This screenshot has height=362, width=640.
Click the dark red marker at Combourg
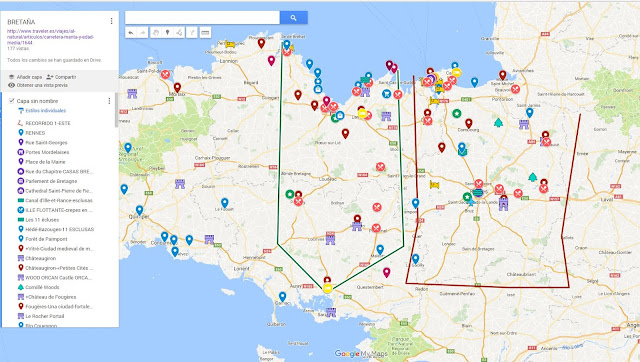coord(469,123)
